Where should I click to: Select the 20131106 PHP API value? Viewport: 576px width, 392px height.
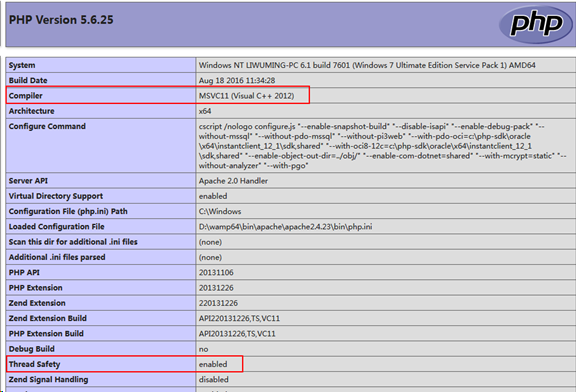coord(216,272)
